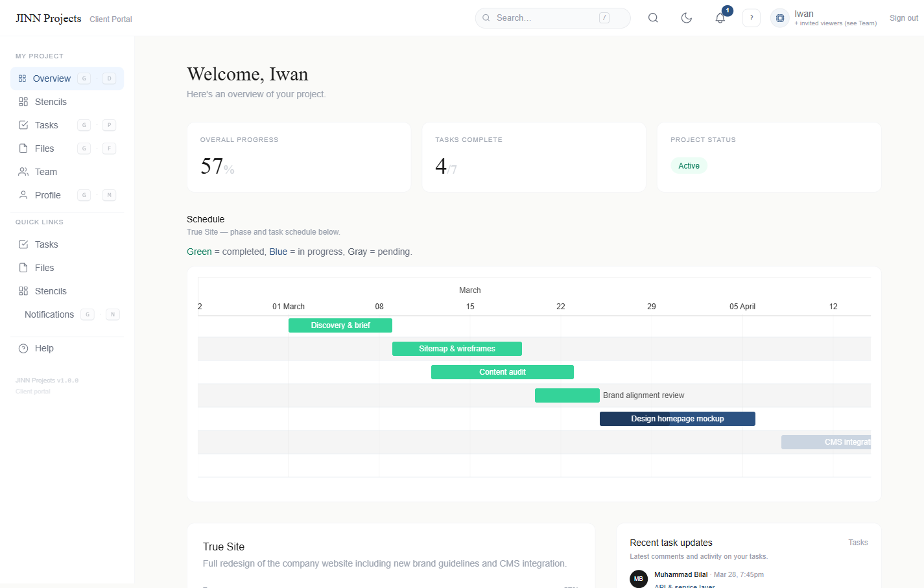The image size is (924, 588).
Task: Focus the Search input field
Action: (x=552, y=18)
